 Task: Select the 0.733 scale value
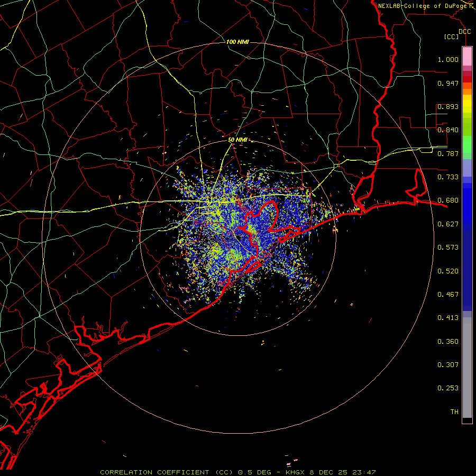[x=448, y=177]
